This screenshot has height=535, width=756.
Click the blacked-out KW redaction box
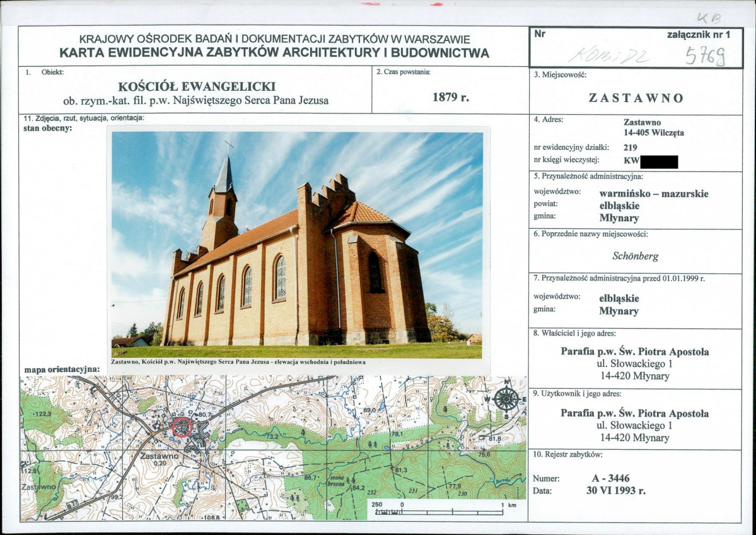tap(659, 161)
